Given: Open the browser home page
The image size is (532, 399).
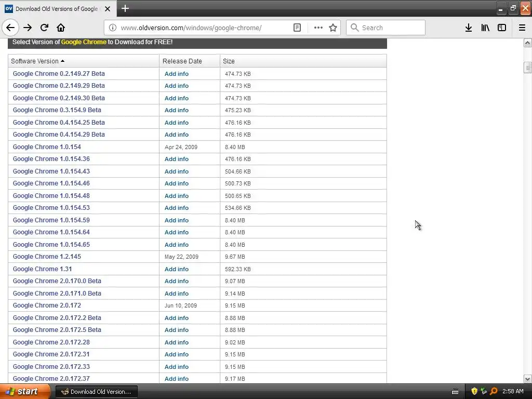Looking at the screenshot, I should 61,28.
